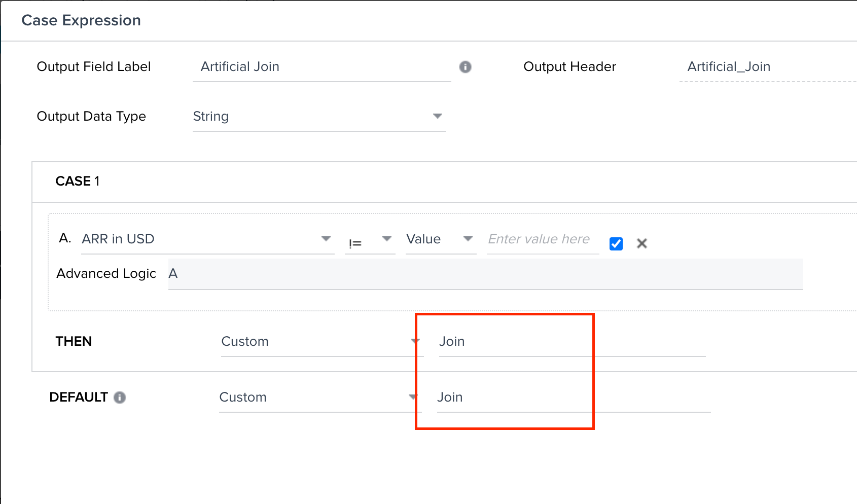Click the Output Data Type label
Screen dimensions: 857x504
pyautogui.click(x=91, y=116)
